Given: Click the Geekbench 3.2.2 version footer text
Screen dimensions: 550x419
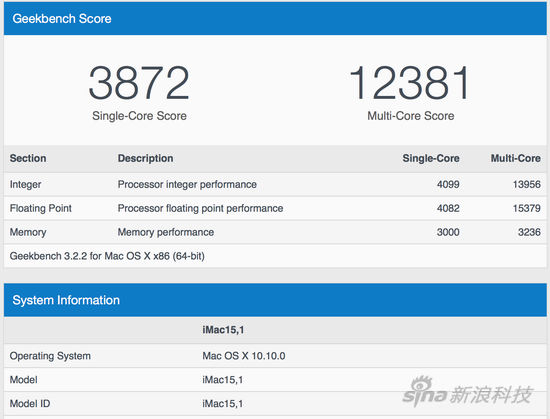Looking at the screenshot, I should (x=107, y=256).
